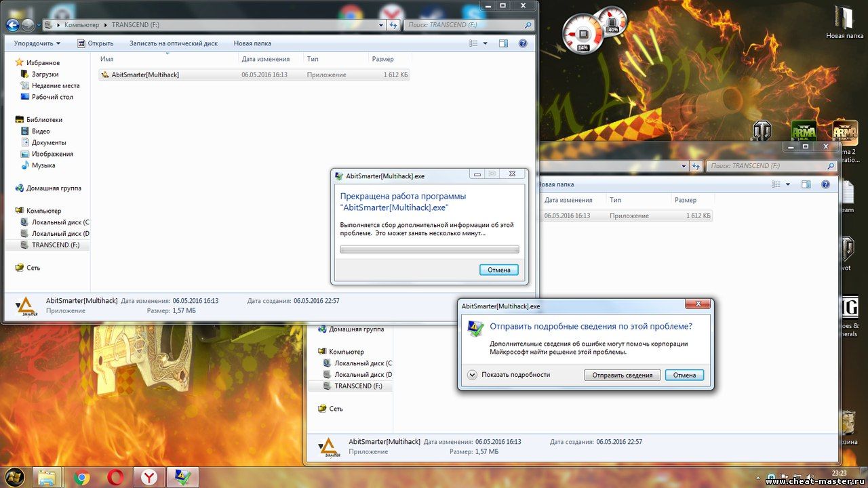The height and width of the screenshot is (488, 868).
Task: Click Записать на оптический диск in toolbar
Action: [x=174, y=43]
